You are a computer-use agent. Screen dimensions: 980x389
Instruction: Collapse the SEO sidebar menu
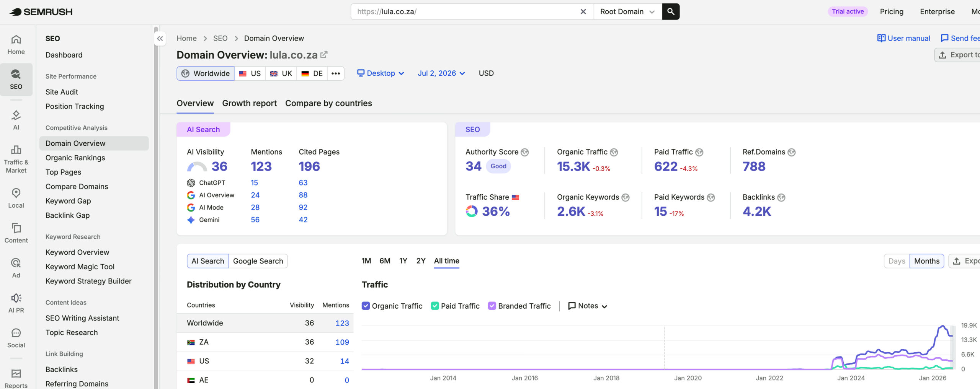pos(160,39)
